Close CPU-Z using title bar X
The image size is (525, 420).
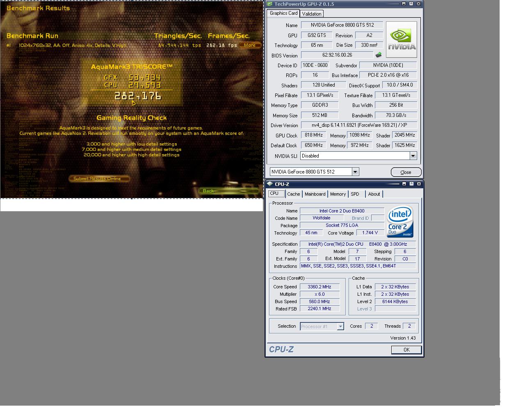[419, 184]
